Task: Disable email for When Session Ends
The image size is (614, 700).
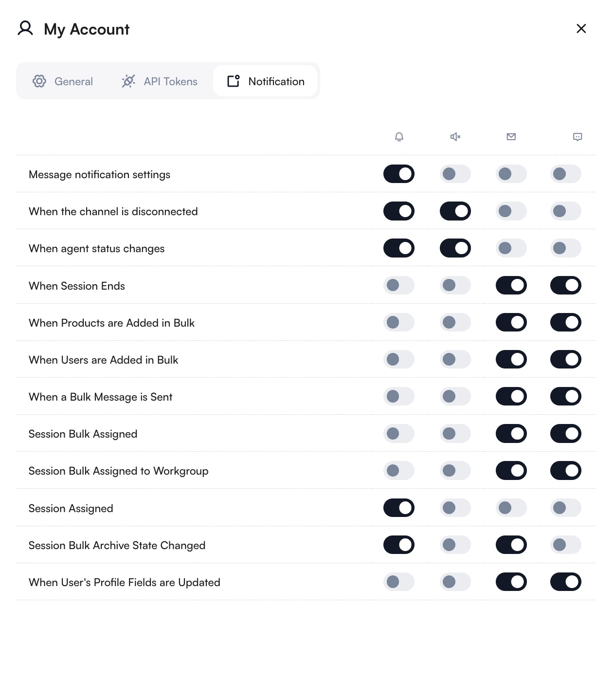Action: click(511, 285)
